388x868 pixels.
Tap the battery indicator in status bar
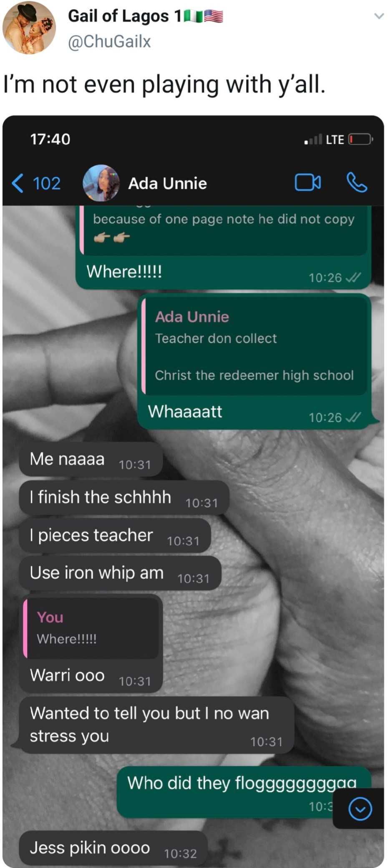point(360,139)
